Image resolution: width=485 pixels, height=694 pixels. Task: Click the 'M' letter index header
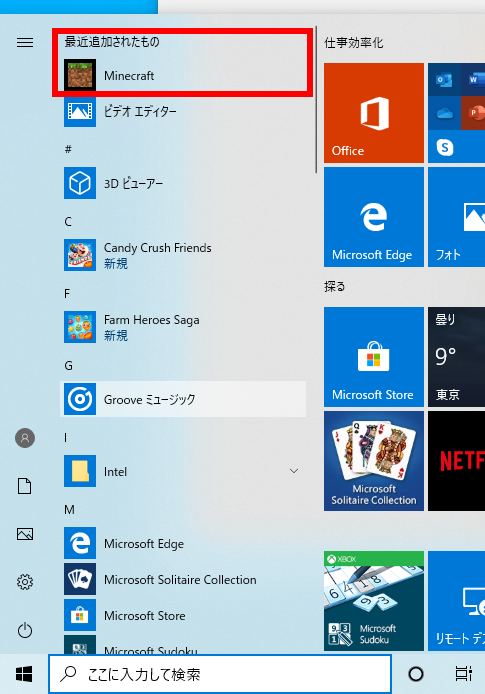click(69, 510)
